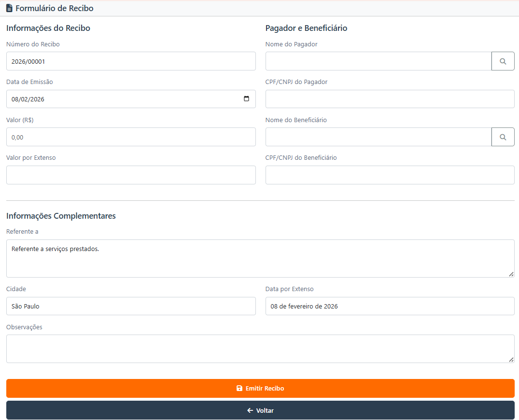Focus the CPF/CNPJ do Pagador field
519x420 pixels.
[390, 99]
